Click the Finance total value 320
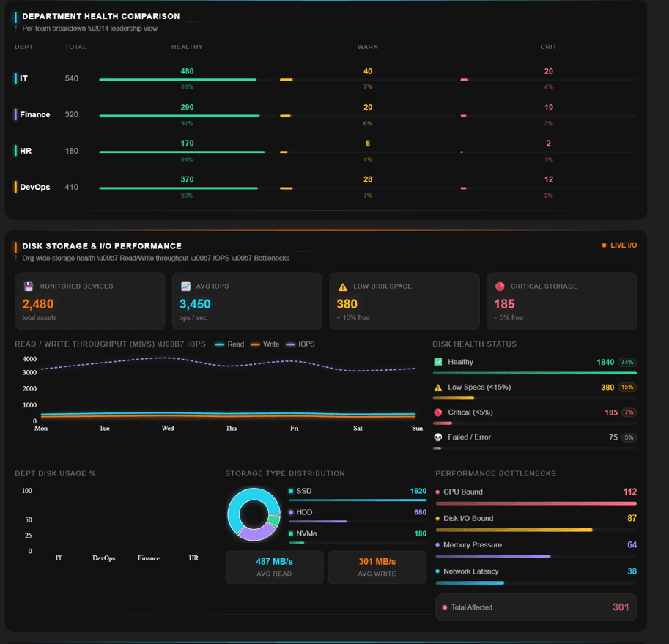669x644 pixels. 71,114
